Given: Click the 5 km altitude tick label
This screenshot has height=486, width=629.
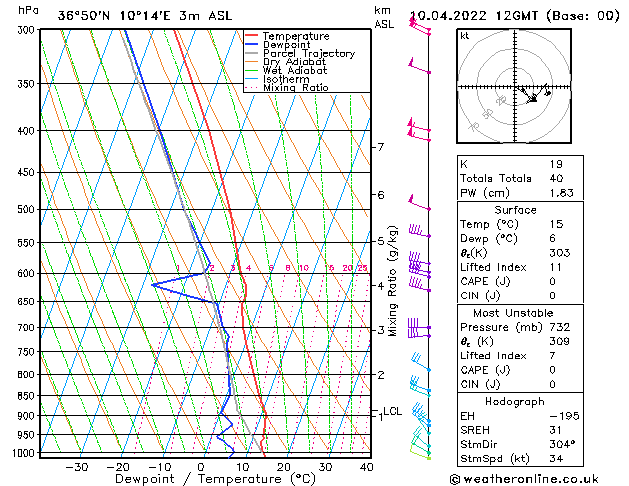Looking at the screenshot, I should pyautogui.click(x=381, y=241).
